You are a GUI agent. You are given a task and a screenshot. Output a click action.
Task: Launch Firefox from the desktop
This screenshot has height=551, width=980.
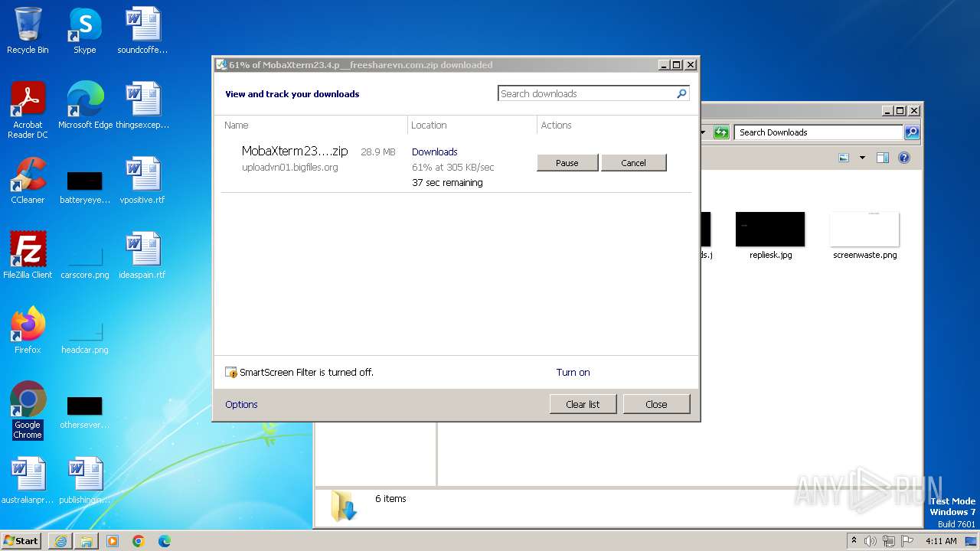click(x=28, y=331)
